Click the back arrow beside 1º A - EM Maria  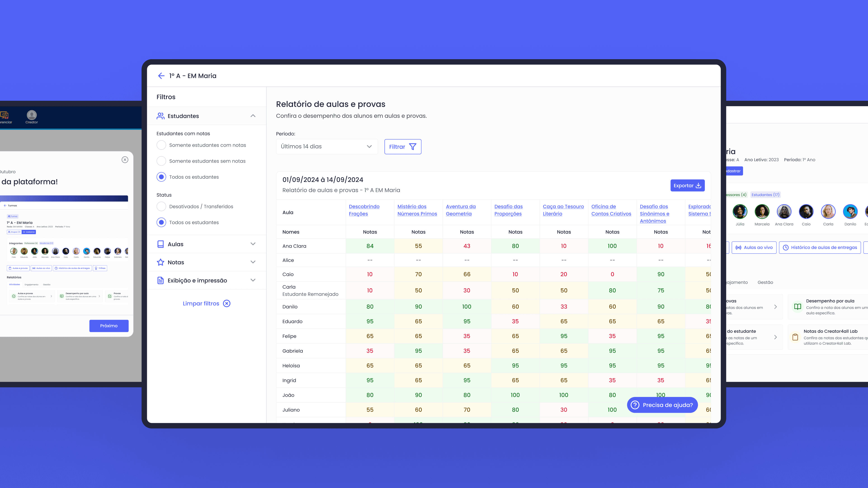(x=161, y=76)
